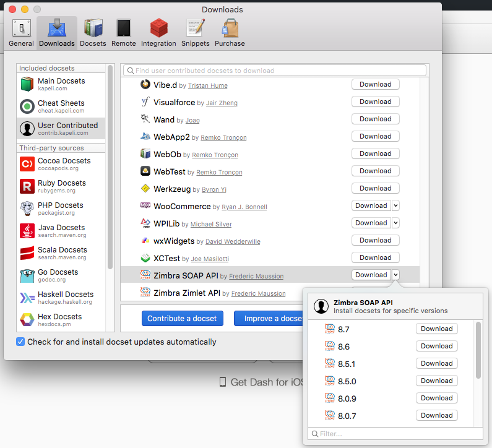Viewport: 492px width, 448px height.
Task: Click the Vibe.d docset icon
Action: (145, 84)
